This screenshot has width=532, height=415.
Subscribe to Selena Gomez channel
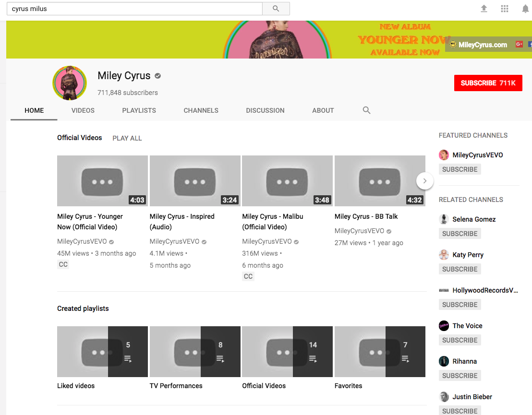coord(459,234)
